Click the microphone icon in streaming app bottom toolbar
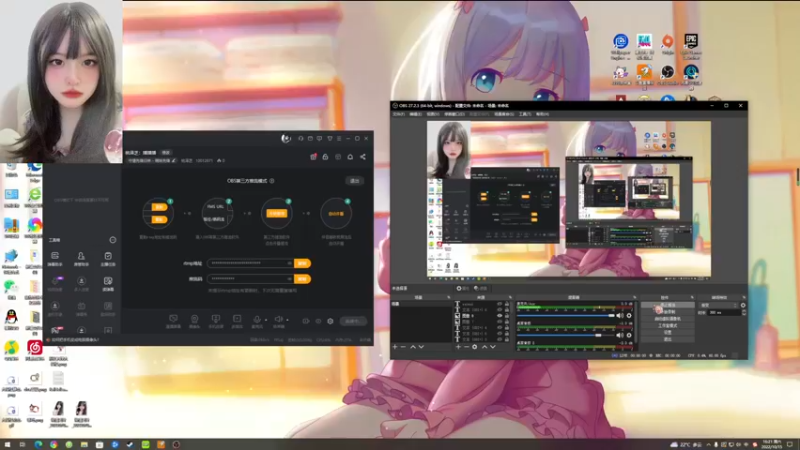 (257, 319)
